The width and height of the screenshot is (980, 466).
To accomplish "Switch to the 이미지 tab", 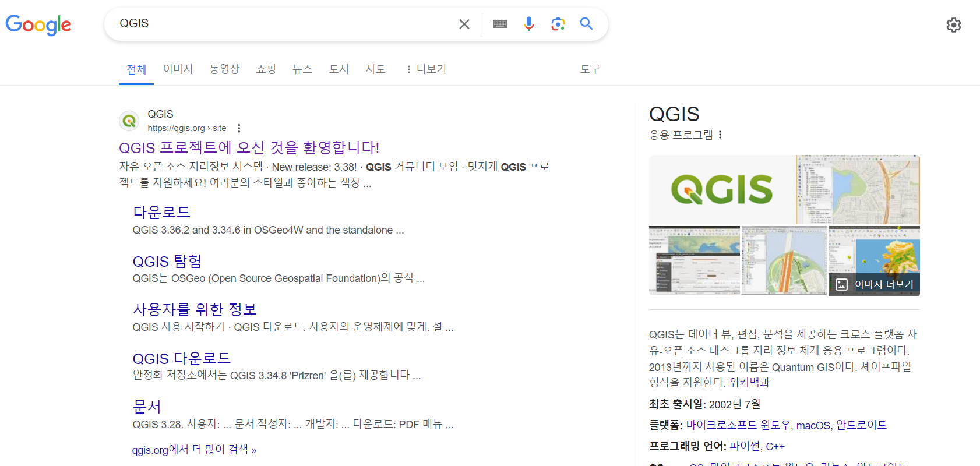I will pyautogui.click(x=178, y=69).
